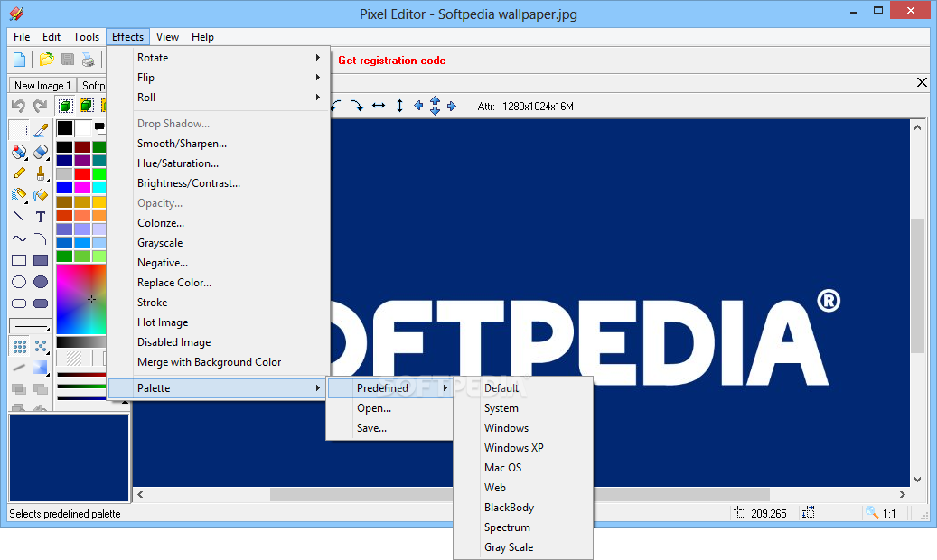Open the Help menu
Image resolution: width=937 pixels, height=560 pixels.
tap(202, 36)
